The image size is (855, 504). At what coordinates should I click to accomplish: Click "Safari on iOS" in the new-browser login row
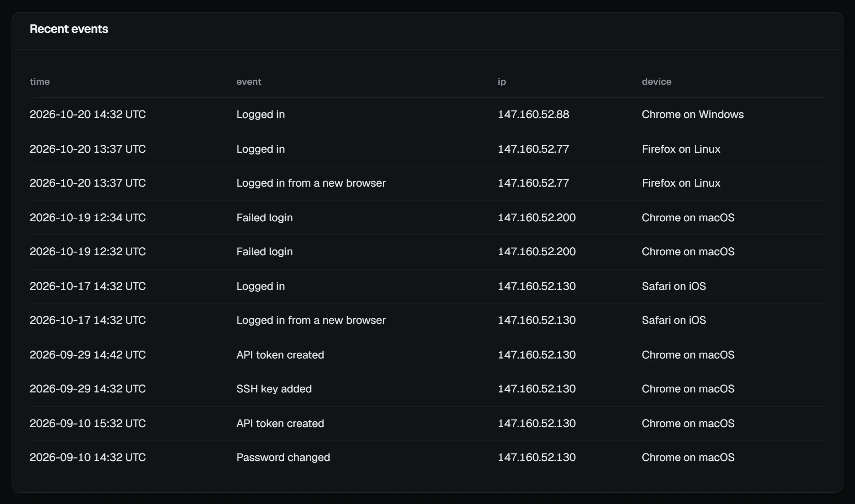coord(674,320)
